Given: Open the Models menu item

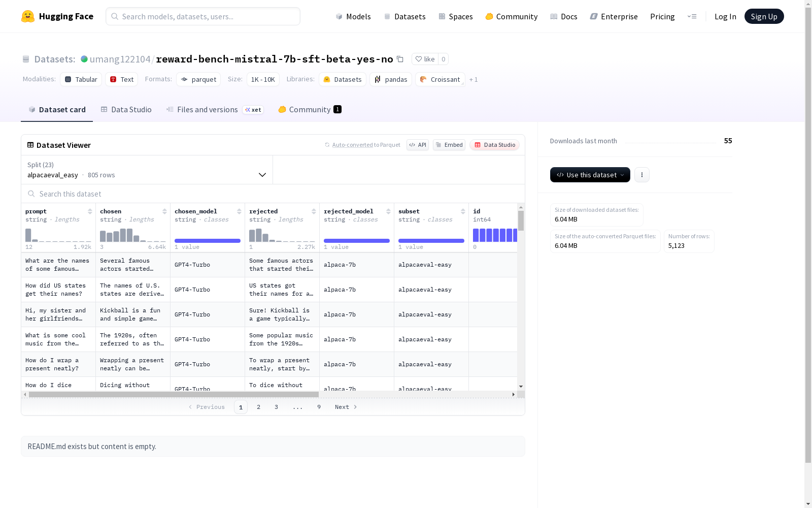Looking at the screenshot, I should 353,16.
